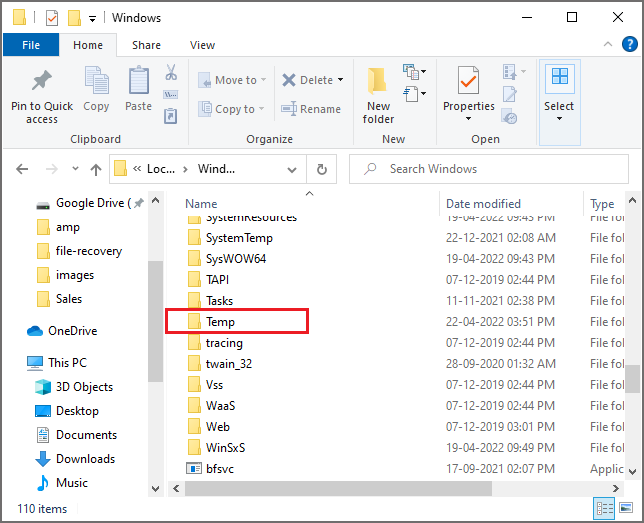Expand the Copy to dropdown
Image resolution: width=644 pixels, height=523 pixels.
point(261,109)
